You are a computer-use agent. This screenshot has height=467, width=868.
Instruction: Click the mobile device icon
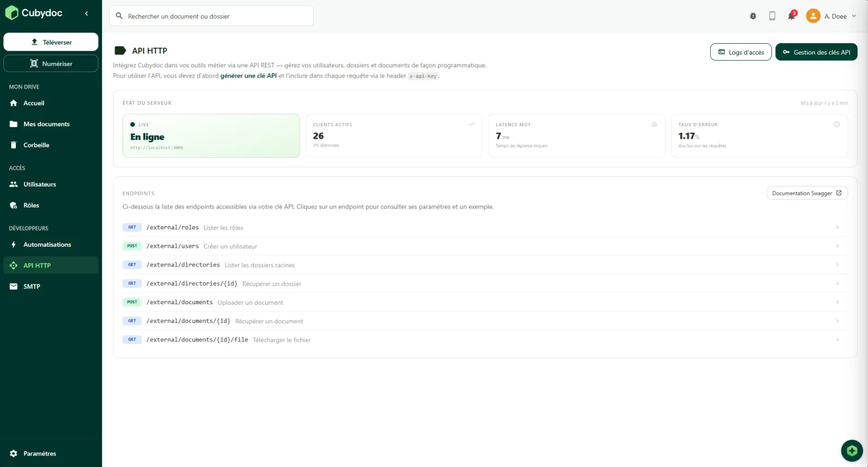click(772, 16)
